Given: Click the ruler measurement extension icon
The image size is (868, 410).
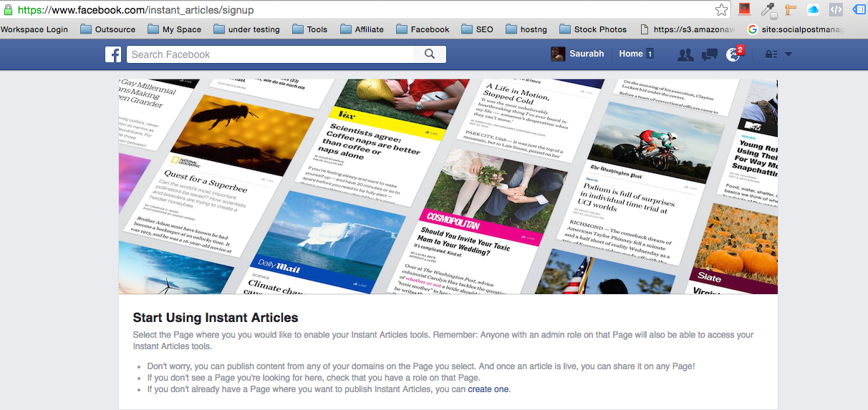Looking at the screenshot, I should click(x=791, y=9).
